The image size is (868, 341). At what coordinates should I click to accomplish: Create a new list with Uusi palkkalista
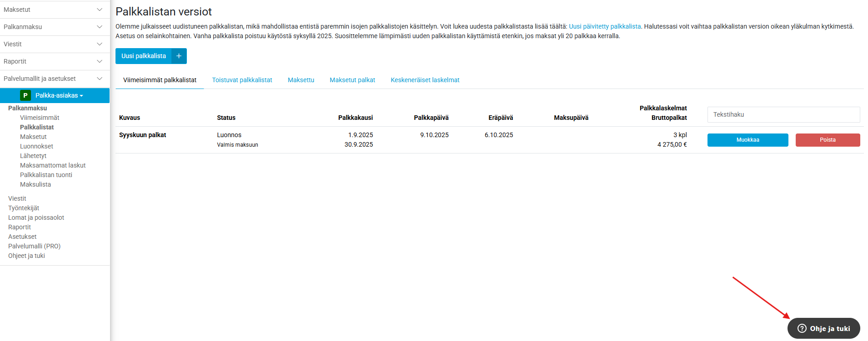[x=144, y=56]
